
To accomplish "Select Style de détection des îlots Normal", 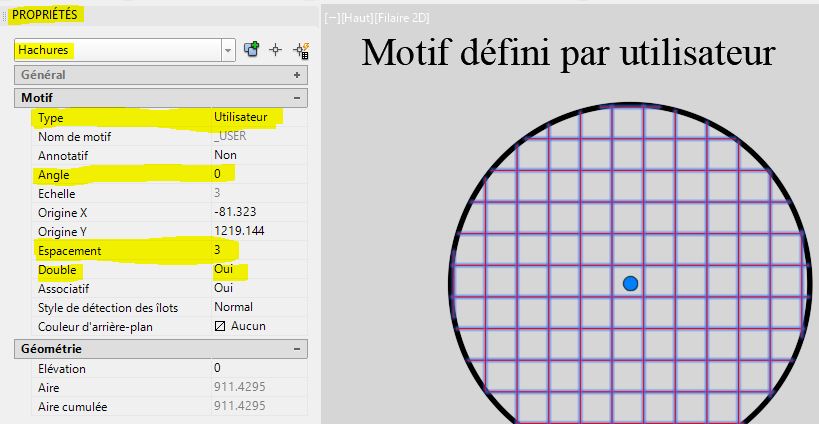I will tap(233, 307).
